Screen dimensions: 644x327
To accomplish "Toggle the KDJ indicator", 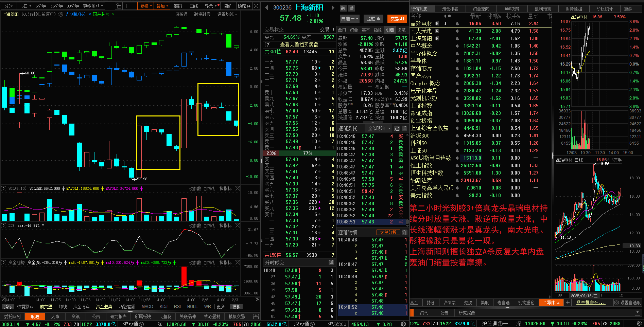I will pos(163,307).
